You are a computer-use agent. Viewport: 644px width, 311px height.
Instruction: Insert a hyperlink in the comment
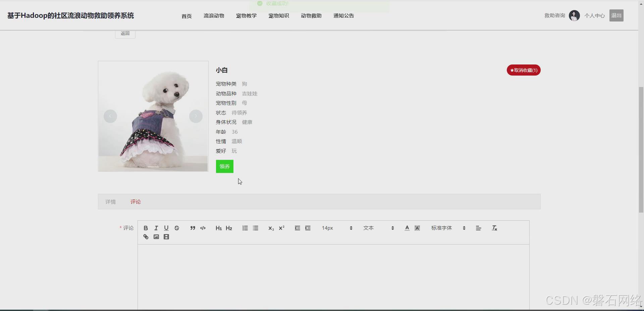point(146,237)
